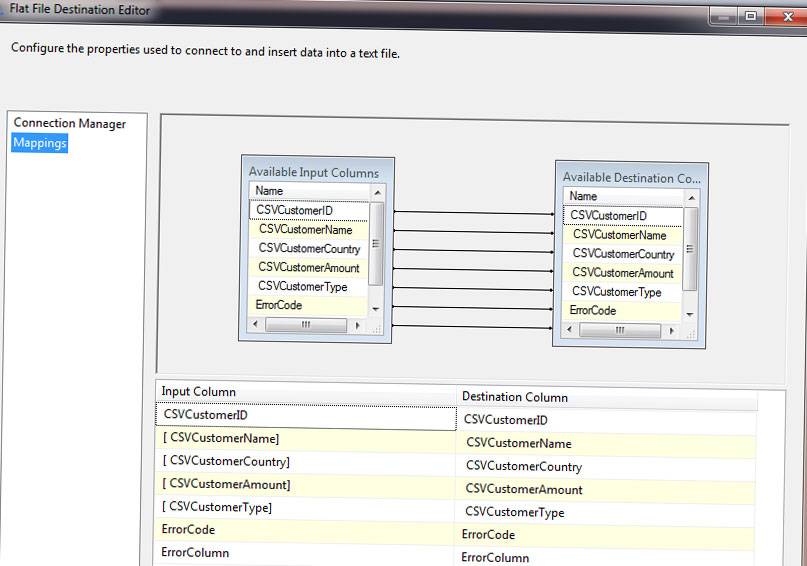Image resolution: width=807 pixels, height=566 pixels.
Task: Select CSVCustomerType destination column cell
Action: [x=605, y=514]
